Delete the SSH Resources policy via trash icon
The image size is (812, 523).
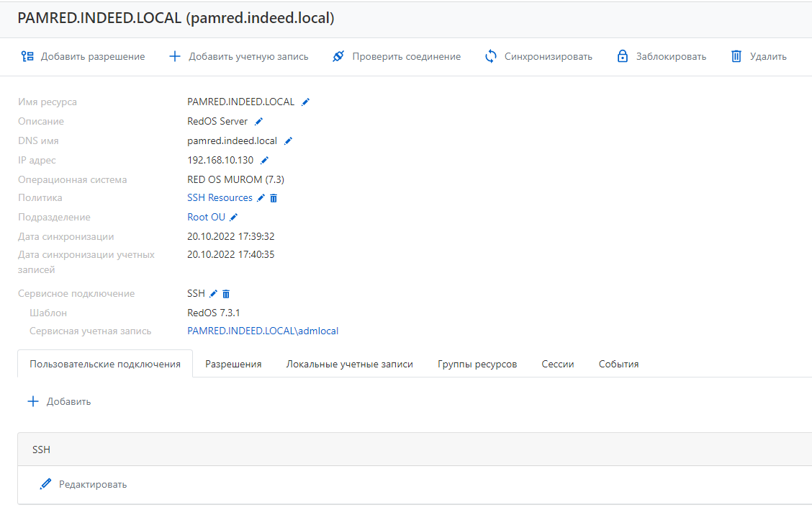pyautogui.click(x=274, y=198)
